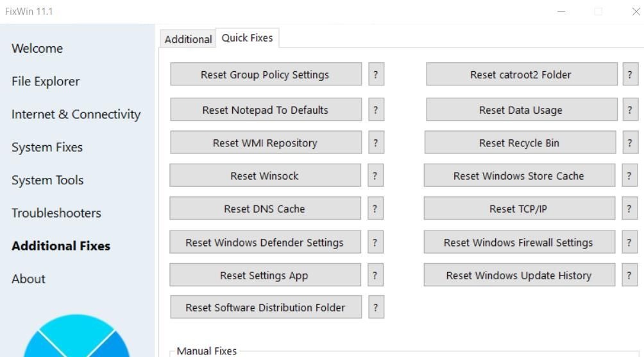Run Reset Windows Firewall Settings
Screen dimensions: 644x357
(519, 242)
